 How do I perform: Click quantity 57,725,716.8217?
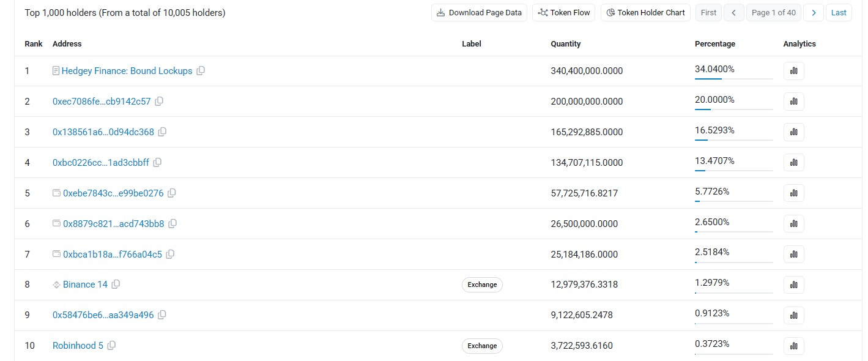(x=584, y=193)
